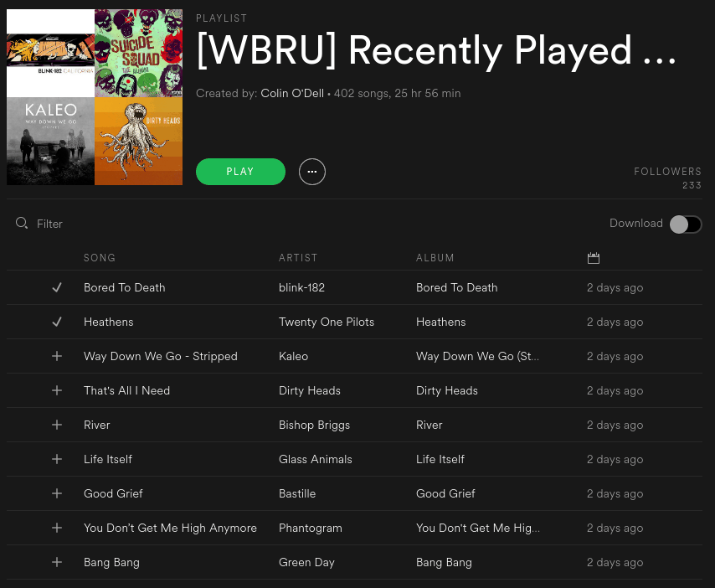Open the Suicide Squad cover thumbnail
This screenshot has width=715, height=588.
point(139,53)
